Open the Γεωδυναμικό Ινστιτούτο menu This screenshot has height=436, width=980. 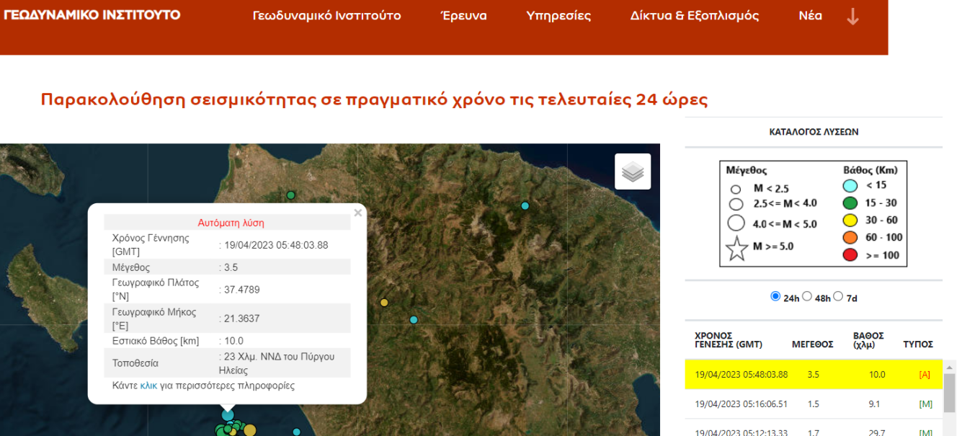tap(326, 16)
